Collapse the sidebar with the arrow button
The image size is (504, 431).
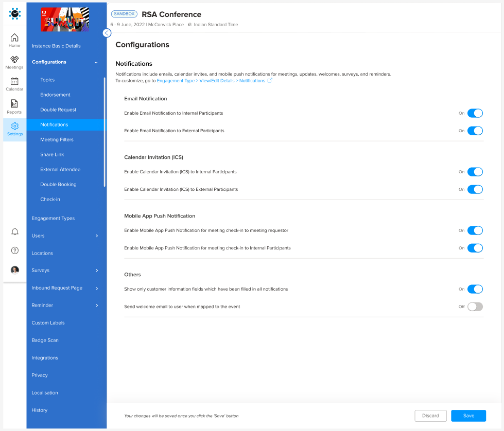pyautogui.click(x=107, y=33)
